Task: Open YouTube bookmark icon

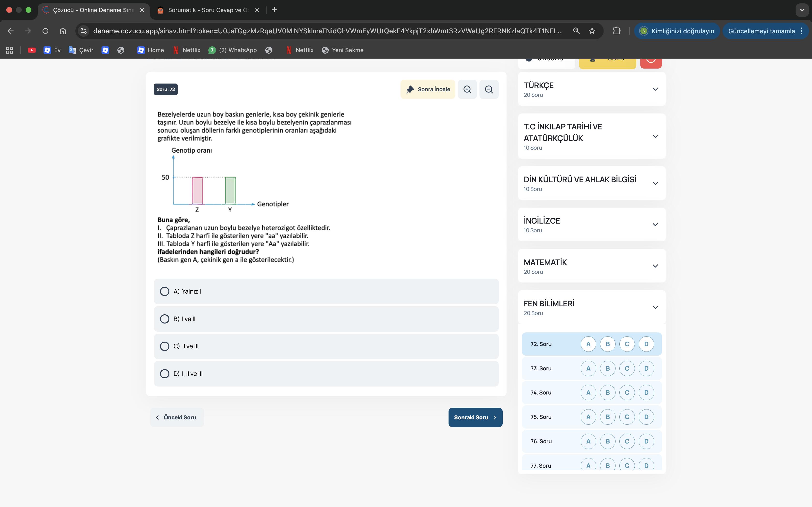Action: click(32, 50)
